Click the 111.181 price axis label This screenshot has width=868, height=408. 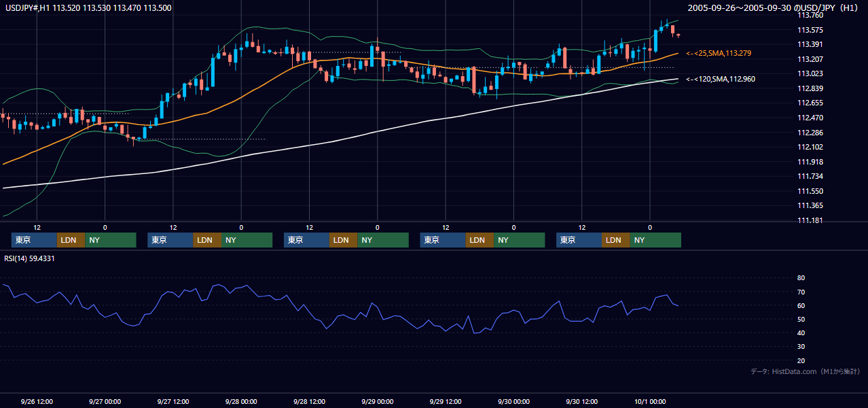coord(810,220)
